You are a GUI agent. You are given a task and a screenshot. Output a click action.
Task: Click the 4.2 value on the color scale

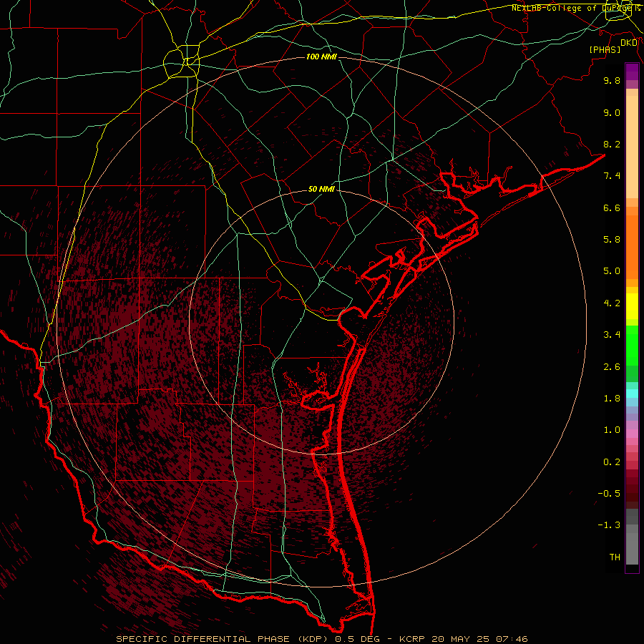[612, 303]
